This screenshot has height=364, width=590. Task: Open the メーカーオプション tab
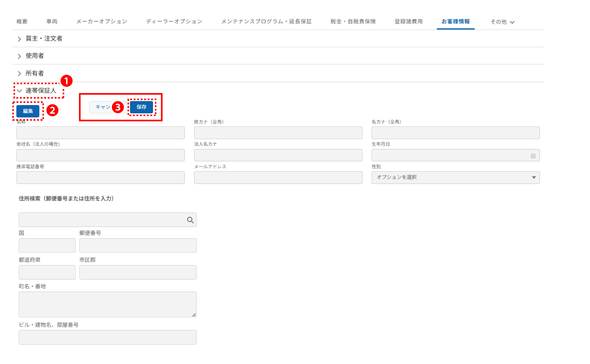[101, 22]
